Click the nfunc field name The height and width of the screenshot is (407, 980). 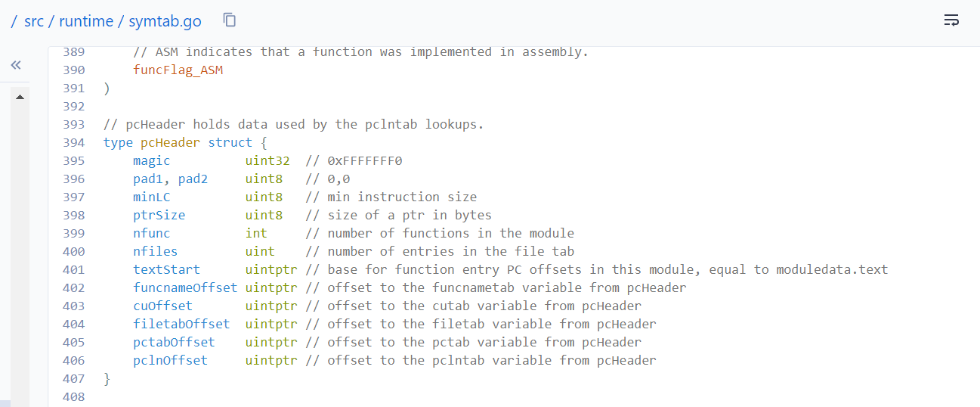[151, 233]
